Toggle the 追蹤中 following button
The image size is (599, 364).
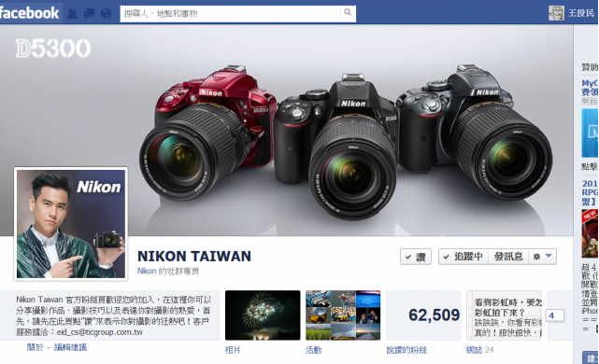(x=463, y=257)
